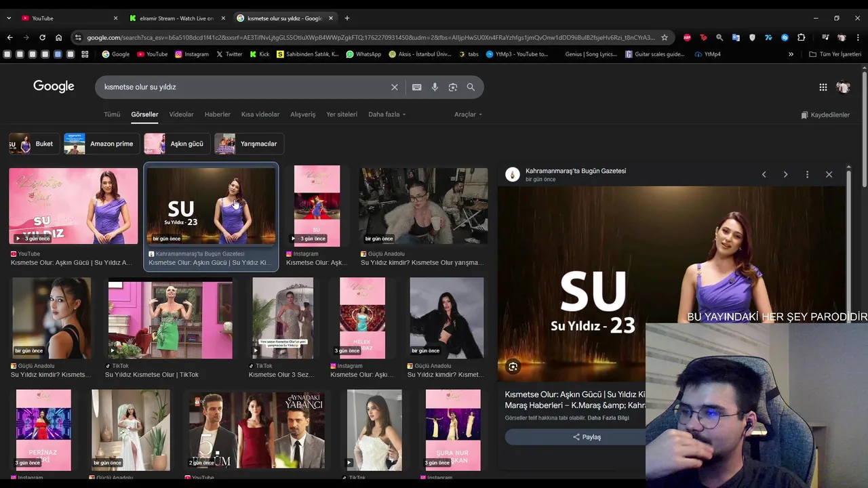Open the Perinaz Instagram thumbnail
The height and width of the screenshot is (488, 868).
click(43, 430)
